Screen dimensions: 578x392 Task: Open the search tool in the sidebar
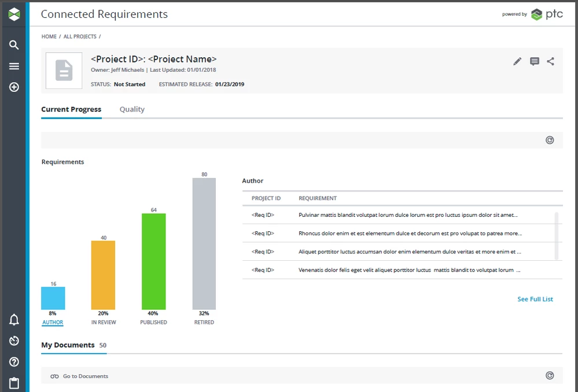pyautogui.click(x=13, y=45)
